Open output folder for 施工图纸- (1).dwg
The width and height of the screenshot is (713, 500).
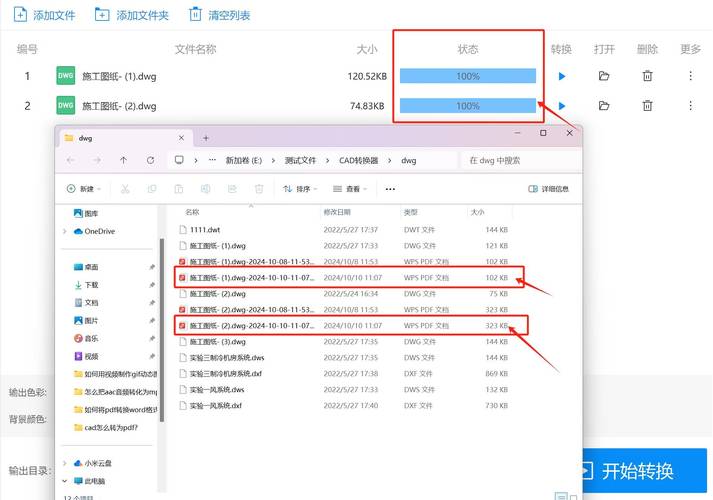tap(604, 76)
